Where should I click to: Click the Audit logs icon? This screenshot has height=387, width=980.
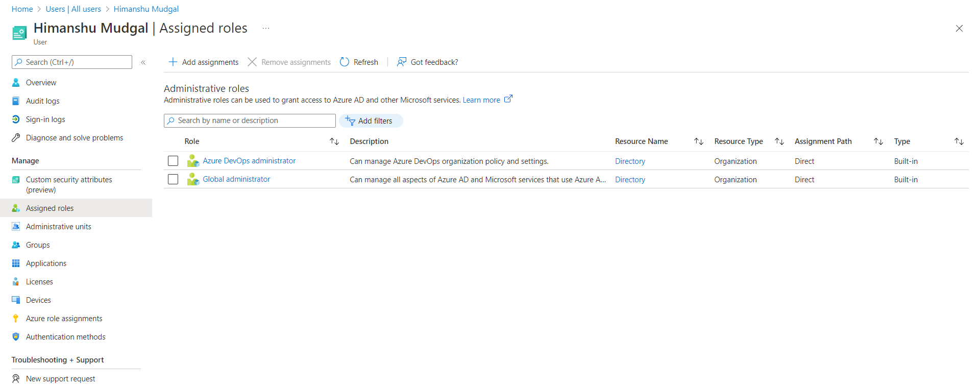16,101
